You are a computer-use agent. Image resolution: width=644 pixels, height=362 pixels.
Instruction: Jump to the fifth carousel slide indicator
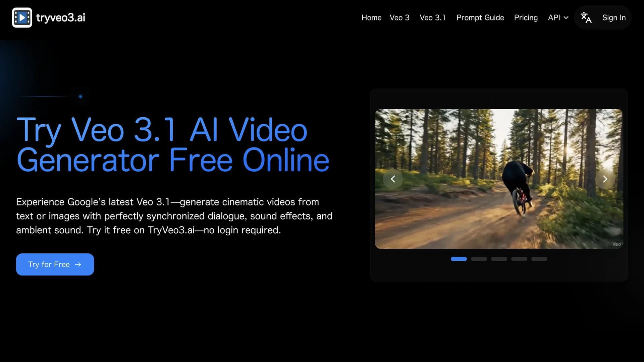click(539, 259)
